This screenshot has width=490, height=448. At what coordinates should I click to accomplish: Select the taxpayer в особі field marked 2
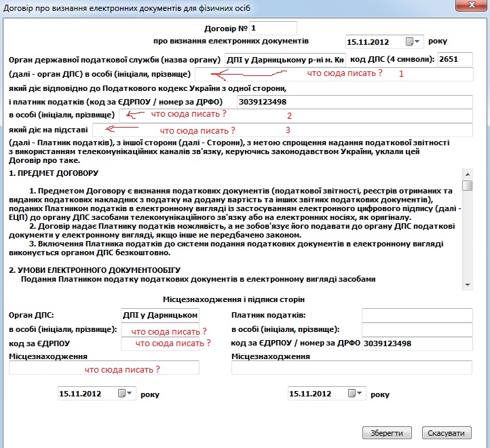pyautogui.click(x=295, y=115)
